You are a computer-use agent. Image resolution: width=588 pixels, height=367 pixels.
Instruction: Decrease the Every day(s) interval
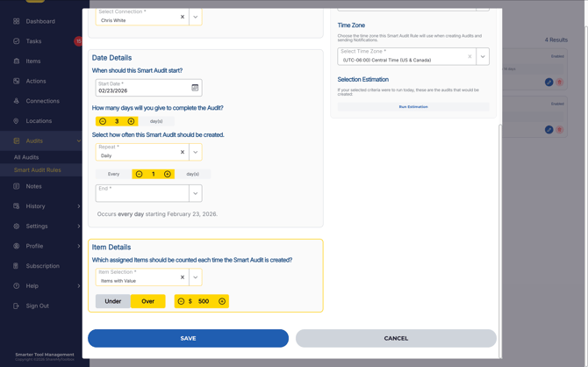(x=140, y=174)
